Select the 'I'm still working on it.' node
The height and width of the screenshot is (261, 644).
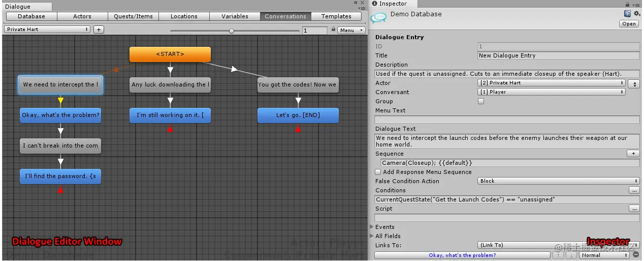[x=170, y=115]
